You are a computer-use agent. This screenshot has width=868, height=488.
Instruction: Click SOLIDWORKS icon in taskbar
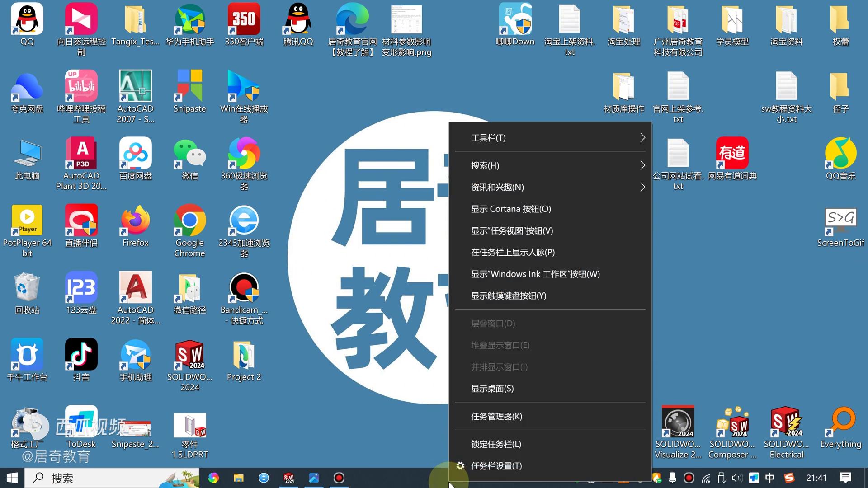(x=289, y=478)
